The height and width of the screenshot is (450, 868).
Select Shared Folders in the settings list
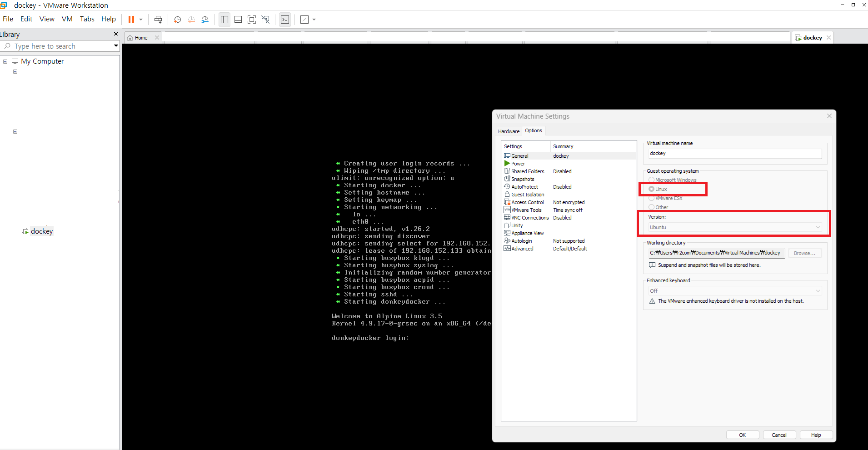(569, 171)
